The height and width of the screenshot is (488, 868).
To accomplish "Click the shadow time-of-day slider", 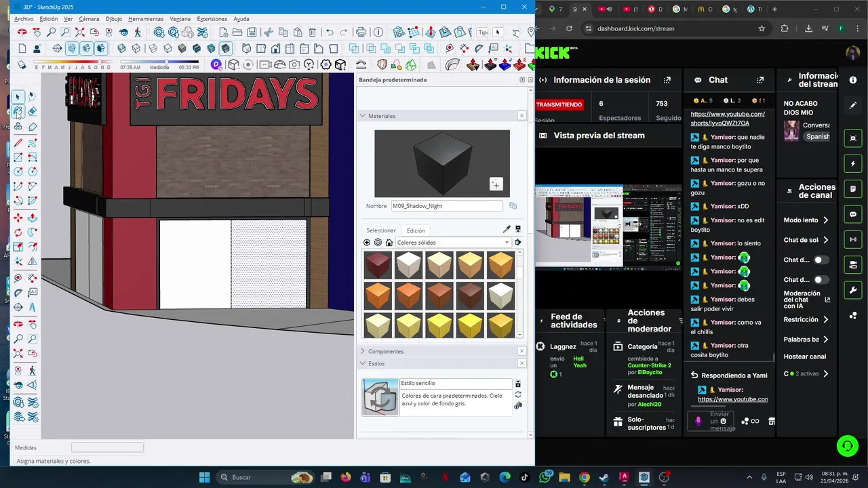I will (x=159, y=62).
